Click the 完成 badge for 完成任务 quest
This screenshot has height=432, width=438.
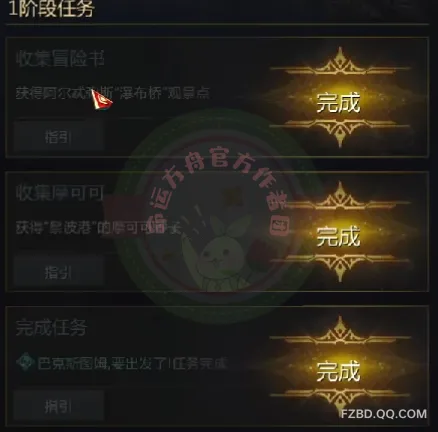(338, 371)
